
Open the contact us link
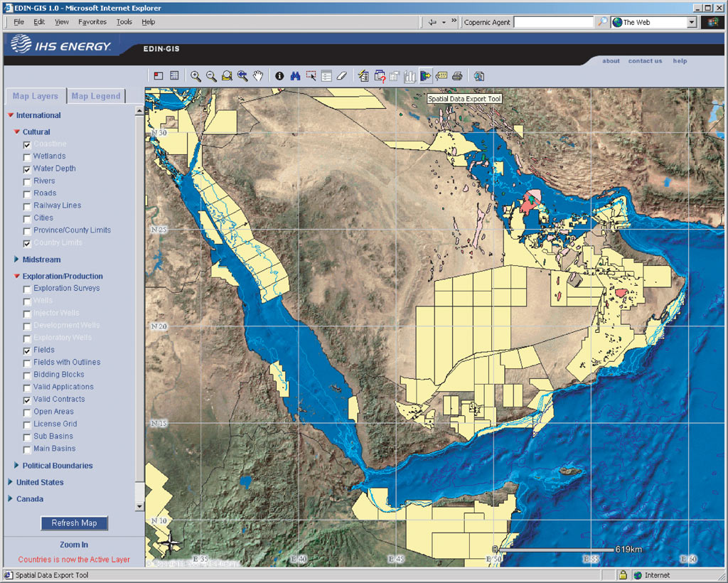click(x=645, y=61)
